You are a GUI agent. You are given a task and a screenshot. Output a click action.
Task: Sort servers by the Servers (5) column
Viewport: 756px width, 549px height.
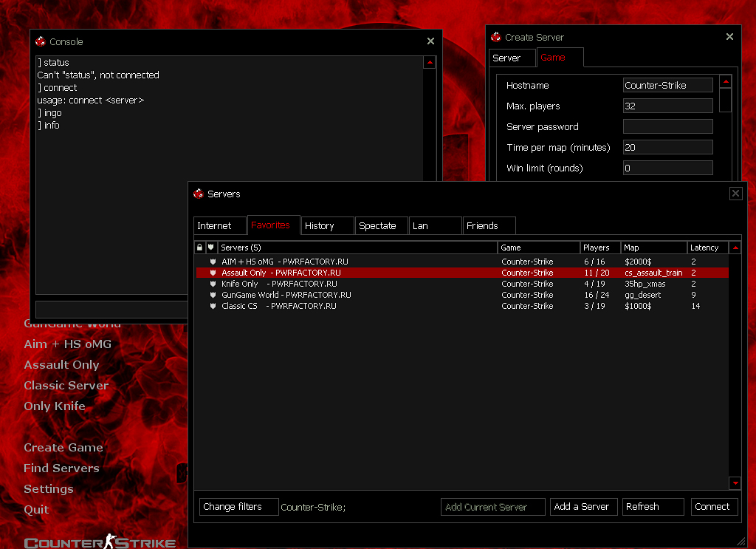[x=357, y=248]
